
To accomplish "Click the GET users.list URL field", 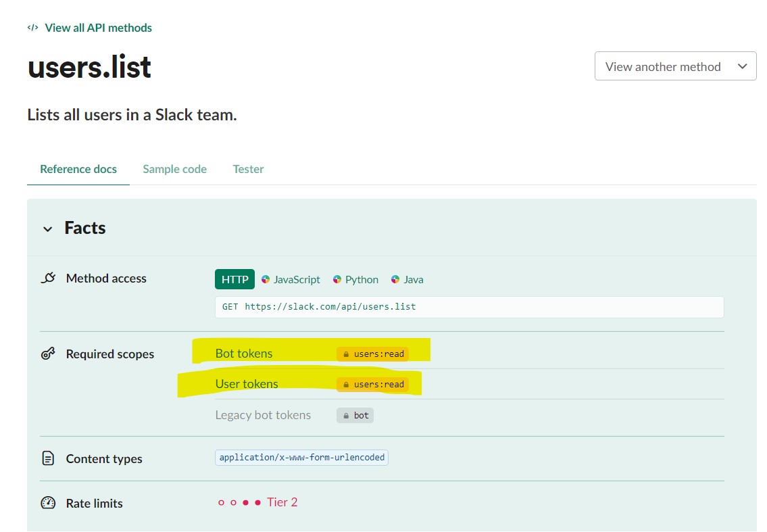I will pos(469,307).
